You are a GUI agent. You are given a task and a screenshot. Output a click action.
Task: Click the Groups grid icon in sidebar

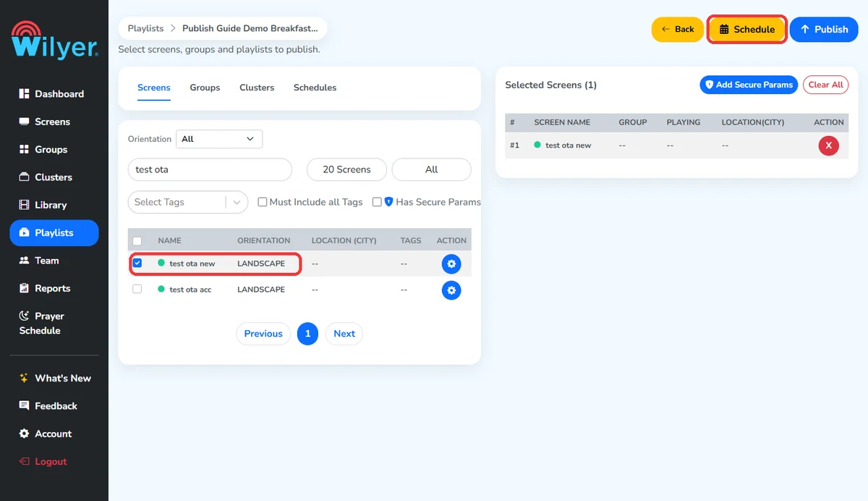(x=24, y=149)
